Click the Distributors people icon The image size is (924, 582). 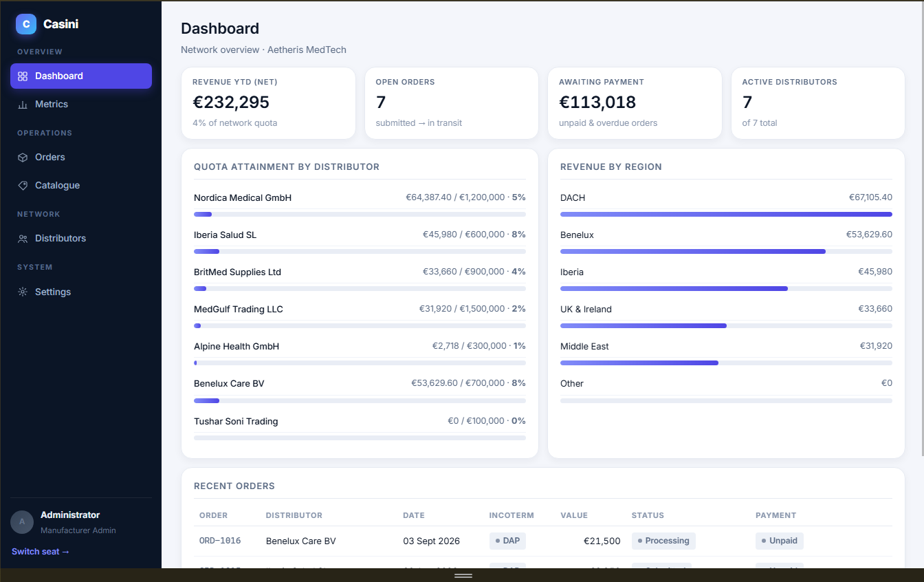[x=23, y=239]
